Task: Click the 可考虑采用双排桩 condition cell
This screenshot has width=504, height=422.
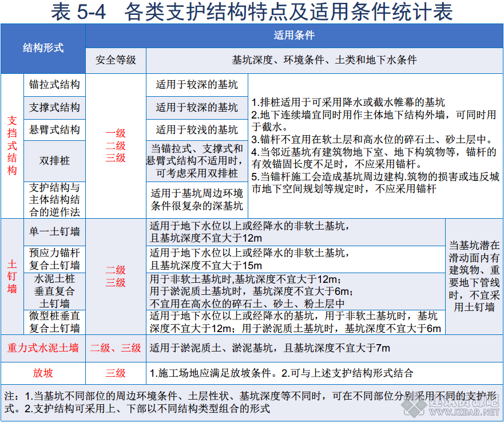Action: [x=197, y=161]
